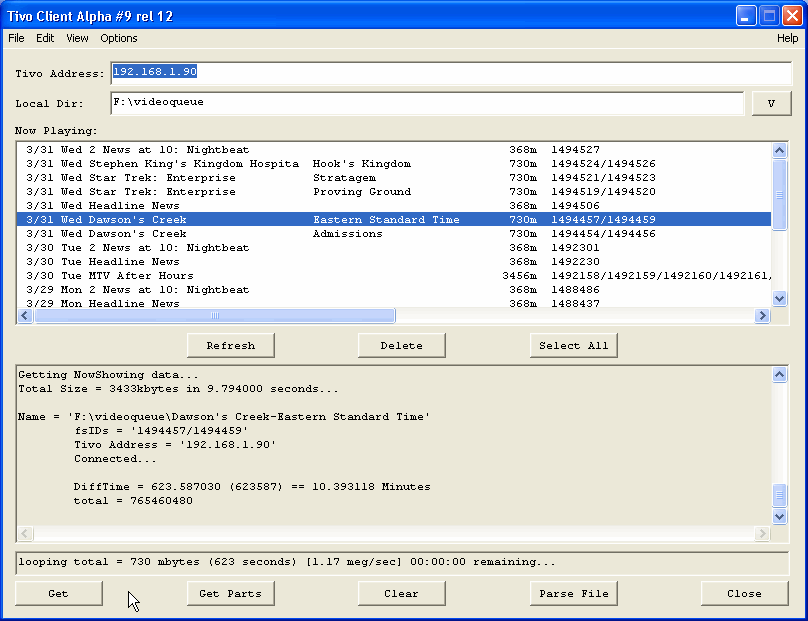The height and width of the screenshot is (621, 808).
Task: Select the Stephen King's Kingdom Hospital row
Action: coord(394,163)
